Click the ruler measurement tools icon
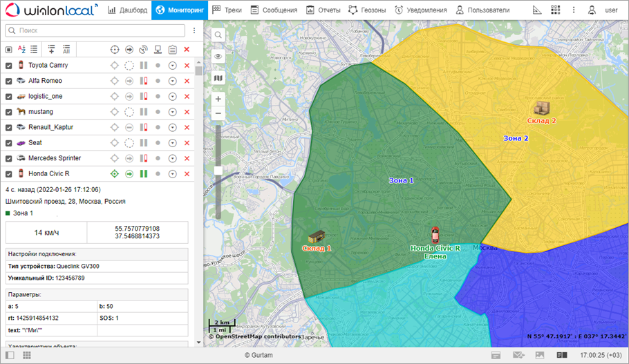629x364 pixels. pyautogui.click(x=538, y=10)
